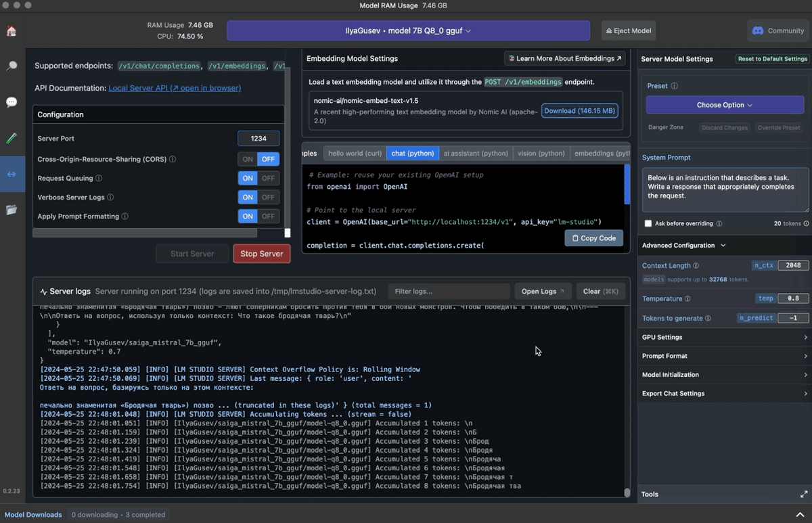This screenshot has height=523, width=812.
Task: Click ON for Verbose Server Logs
Action: (248, 198)
